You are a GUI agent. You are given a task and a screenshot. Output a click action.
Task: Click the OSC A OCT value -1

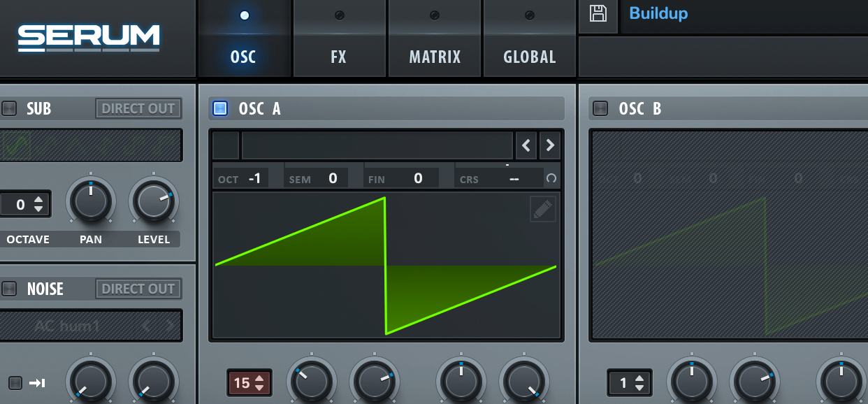point(255,178)
